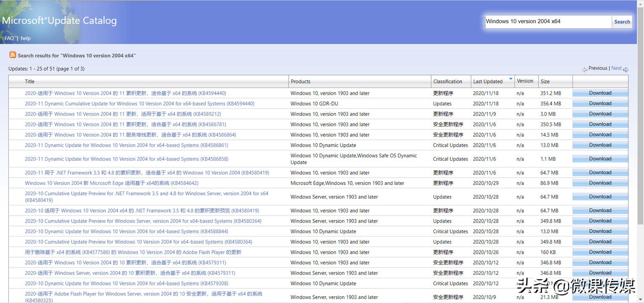Screen dimensions: 644x303
Task: Open 2020-11 Dynamic Update KB4586858 link
Action: pos(126,159)
